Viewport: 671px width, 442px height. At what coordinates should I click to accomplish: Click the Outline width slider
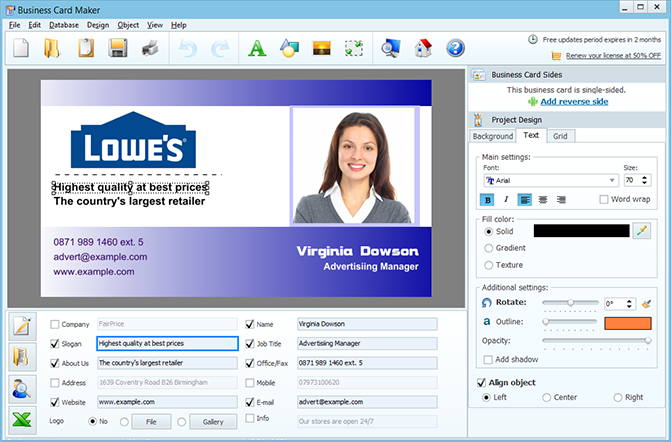(x=570, y=321)
